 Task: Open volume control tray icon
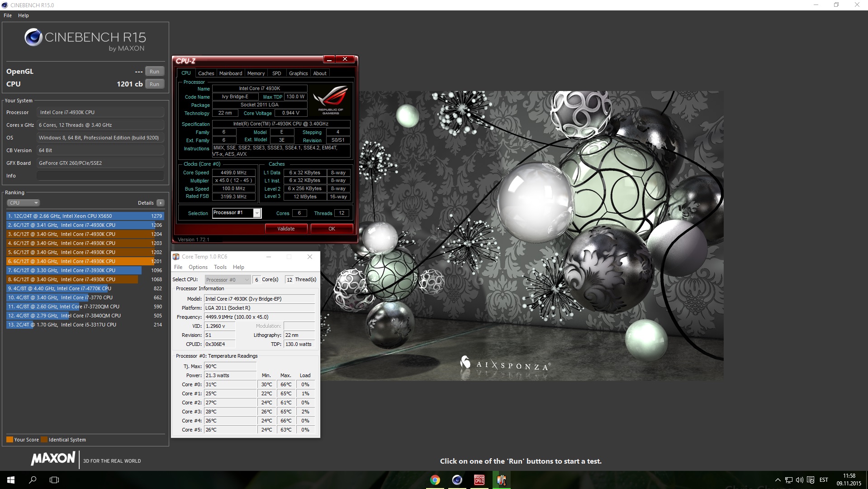(799, 480)
